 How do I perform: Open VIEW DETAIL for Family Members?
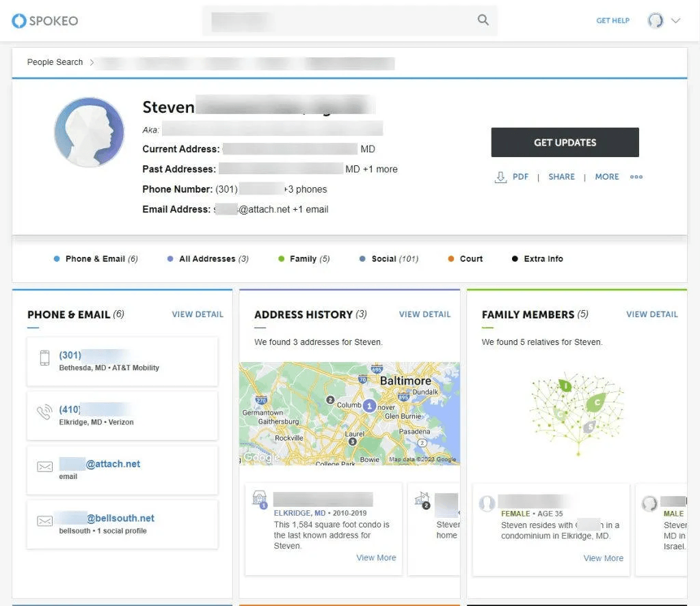point(651,314)
